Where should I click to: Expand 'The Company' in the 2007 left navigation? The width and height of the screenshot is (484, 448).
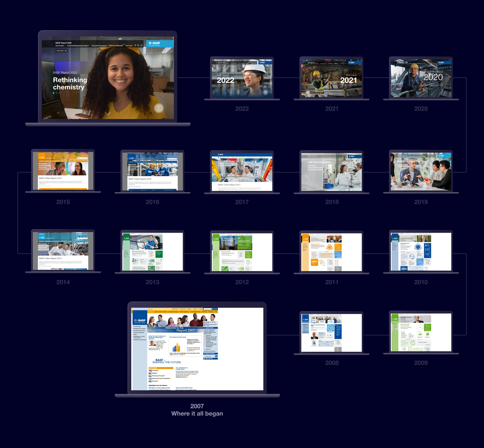coord(137,326)
